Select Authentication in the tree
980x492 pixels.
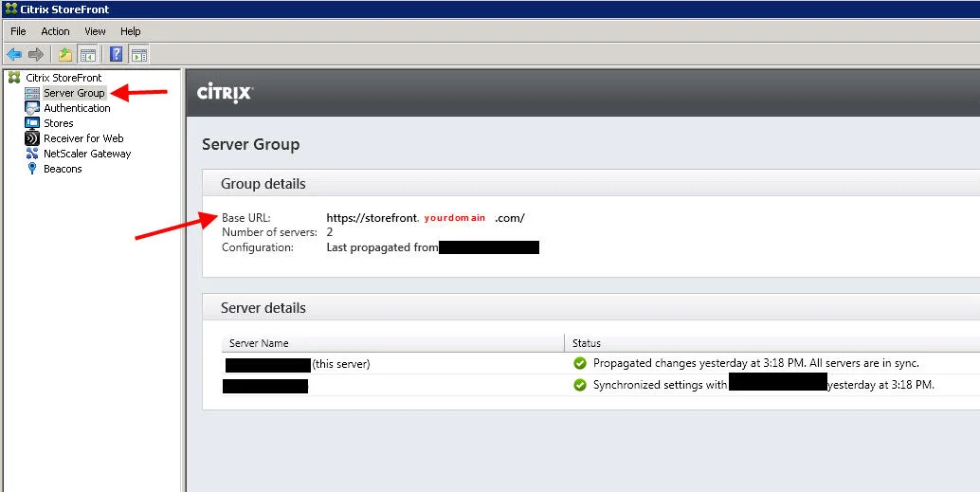[77, 108]
